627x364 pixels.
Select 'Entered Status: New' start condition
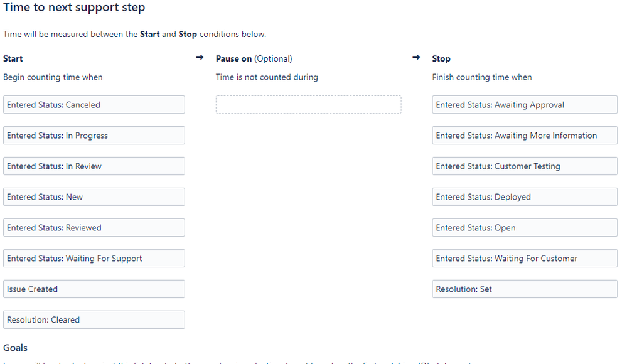[x=94, y=197]
